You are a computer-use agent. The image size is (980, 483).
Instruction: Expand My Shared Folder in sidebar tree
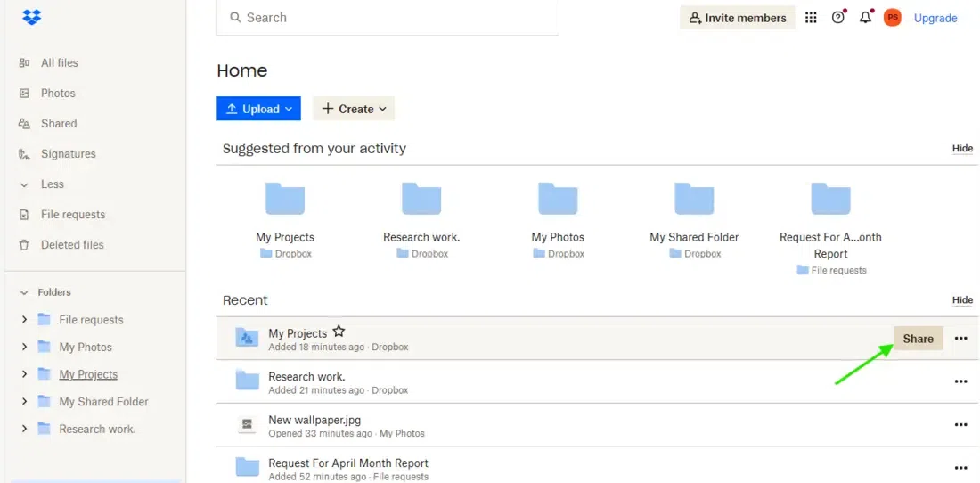pos(24,402)
